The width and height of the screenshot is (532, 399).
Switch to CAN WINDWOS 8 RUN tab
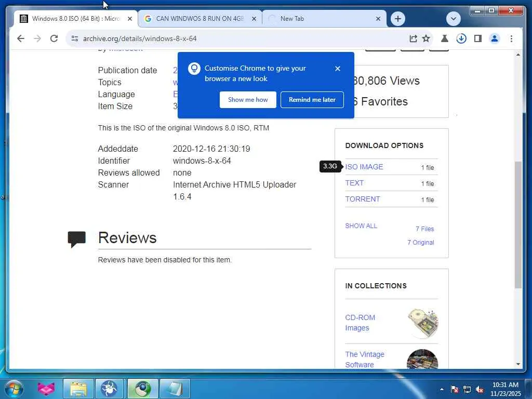point(200,19)
